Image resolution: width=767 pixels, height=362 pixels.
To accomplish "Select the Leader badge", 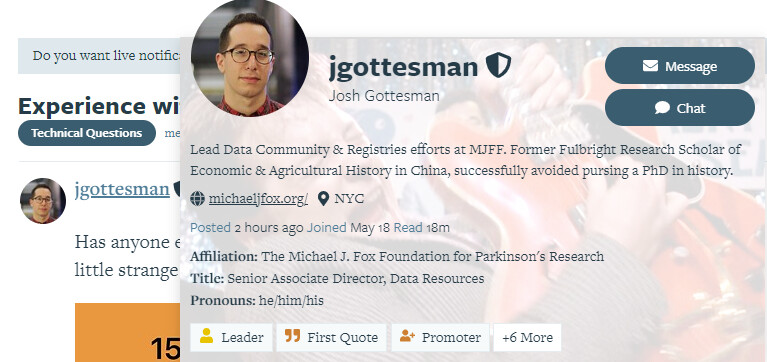I will click(231, 338).
